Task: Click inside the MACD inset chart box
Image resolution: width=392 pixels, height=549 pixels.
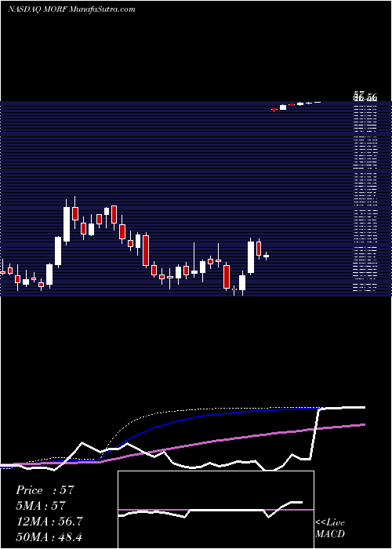Action: (x=216, y=510)
